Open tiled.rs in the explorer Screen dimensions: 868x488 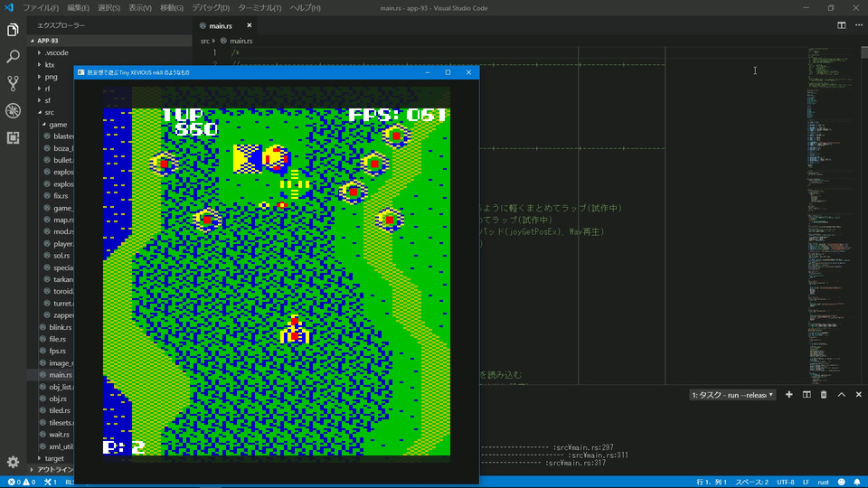coord(60,410)
